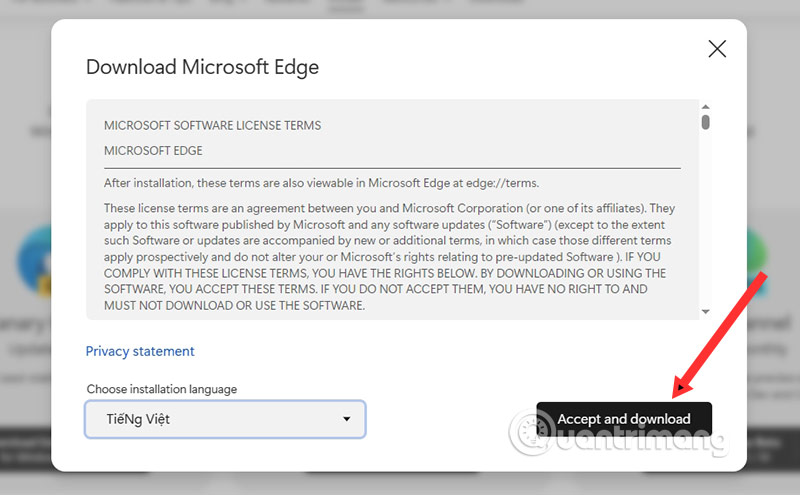Click the MICROSOFT EDGE license subheading
The height and width of the screenshot is (495, 800).
tap(153, 151)
